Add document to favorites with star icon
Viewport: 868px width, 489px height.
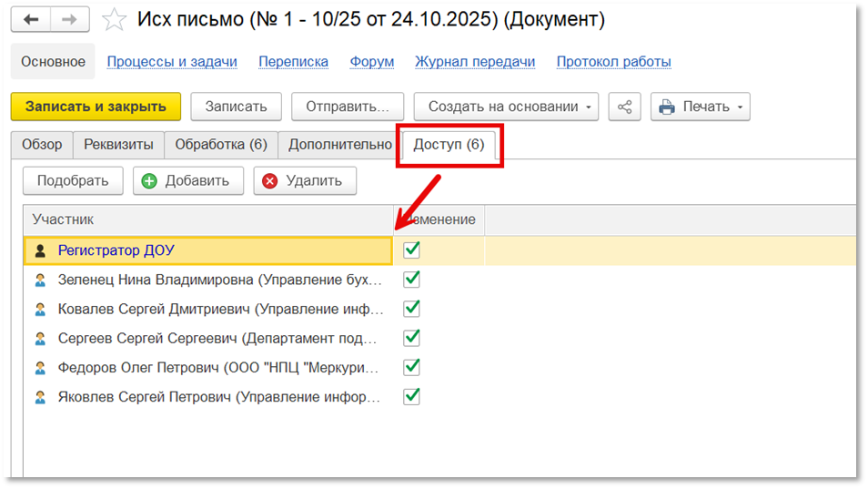114,20
